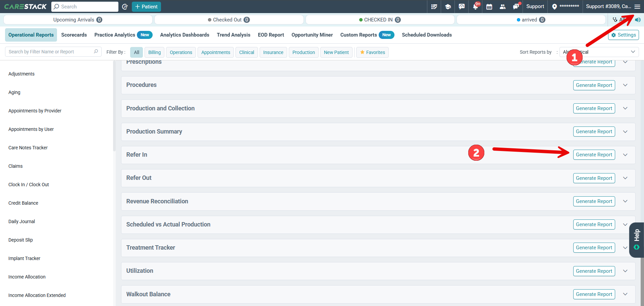Open the chat messages icon

[x=516, y=7]
